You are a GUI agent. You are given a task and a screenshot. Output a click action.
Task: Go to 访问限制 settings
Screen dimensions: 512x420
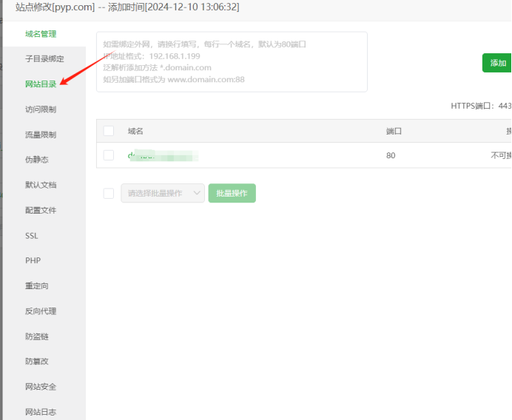click(x=41, y=109)
